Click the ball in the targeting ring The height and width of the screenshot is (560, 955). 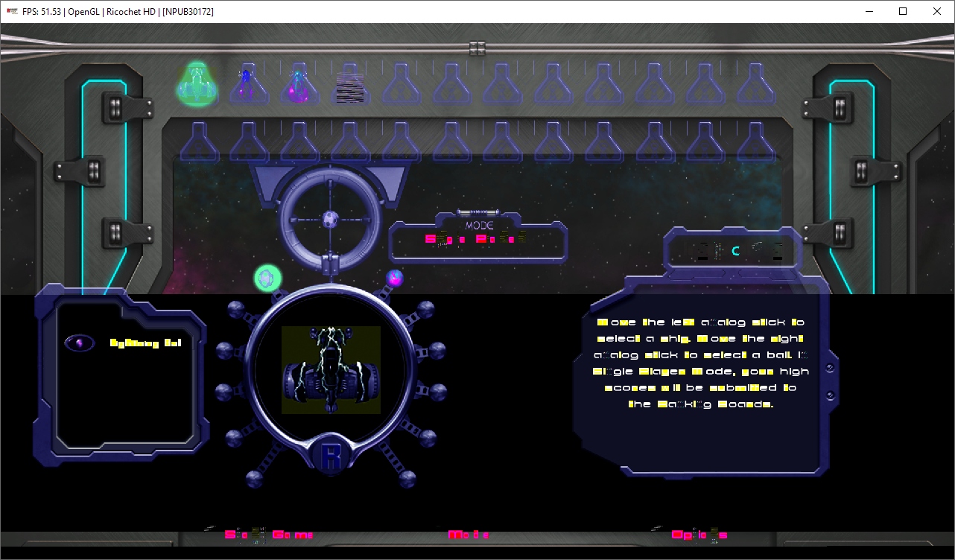pos(330,219)
